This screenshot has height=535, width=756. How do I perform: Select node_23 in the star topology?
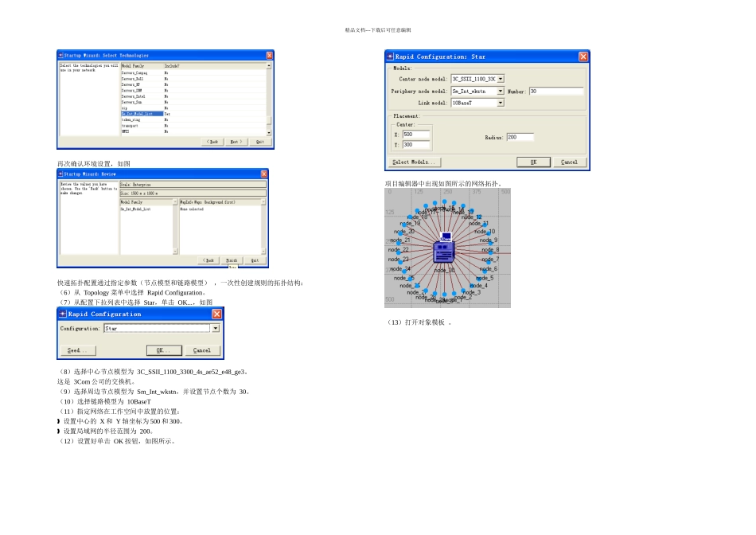399,260
